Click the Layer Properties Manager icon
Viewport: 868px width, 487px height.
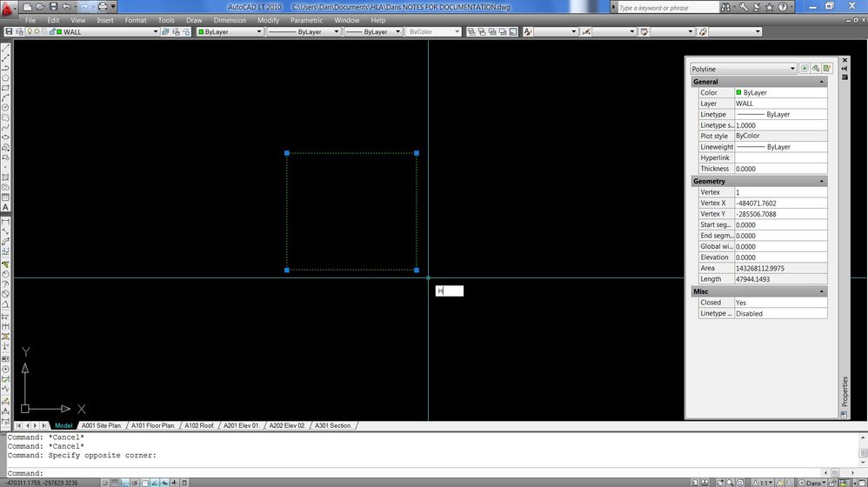[9, 31]
